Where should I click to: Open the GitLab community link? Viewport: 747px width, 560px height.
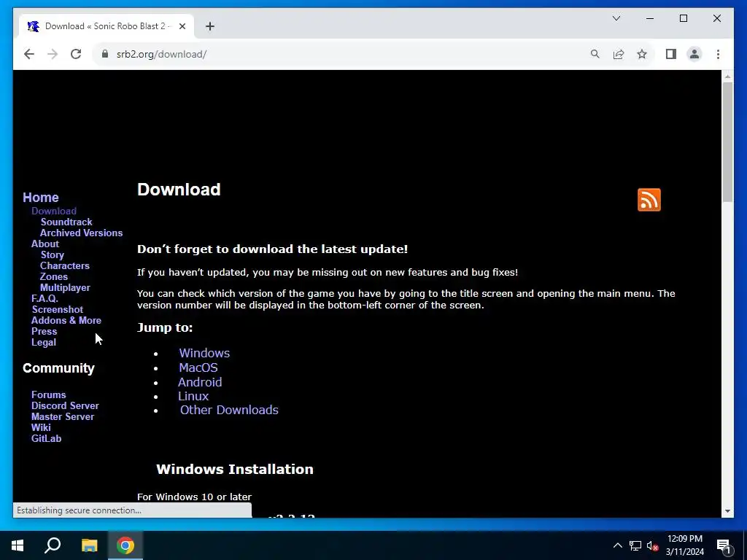coord(46,438)
